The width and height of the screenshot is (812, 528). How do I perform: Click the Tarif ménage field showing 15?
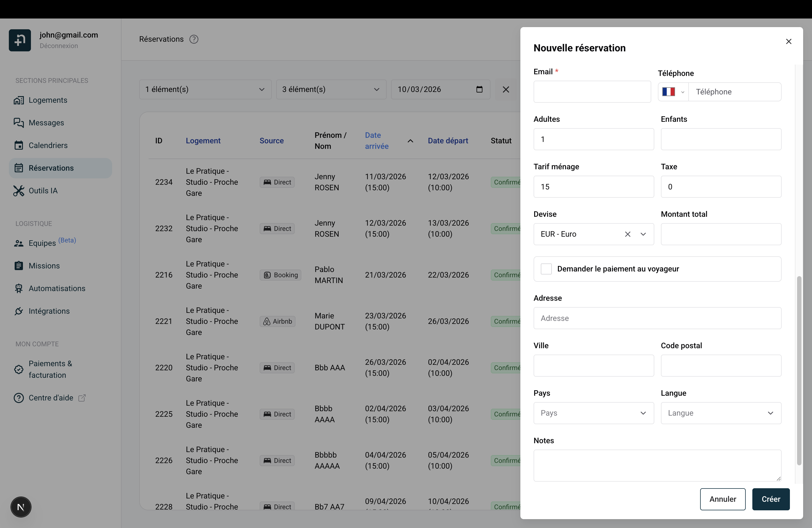click(594, 187)
